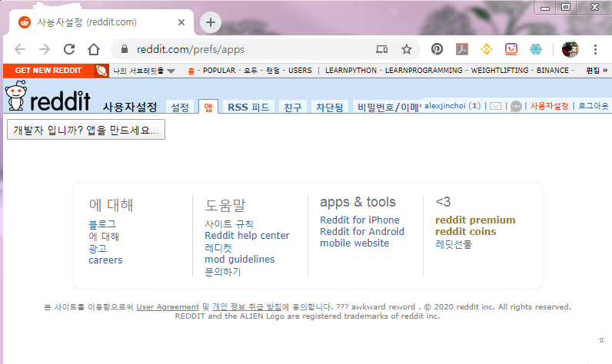Open mod guidelines link
The height and width of the screenshot is (364, 612).
point(240,259)
